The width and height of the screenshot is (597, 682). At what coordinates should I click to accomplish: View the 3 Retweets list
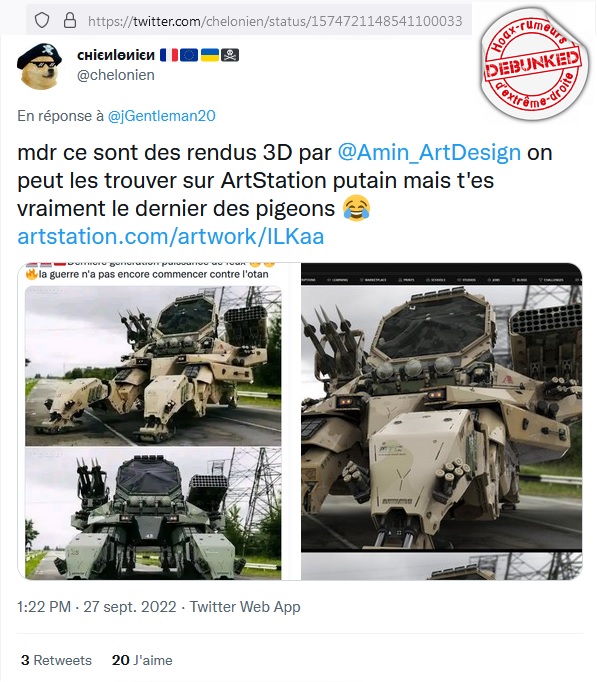(x=56, y=660)
